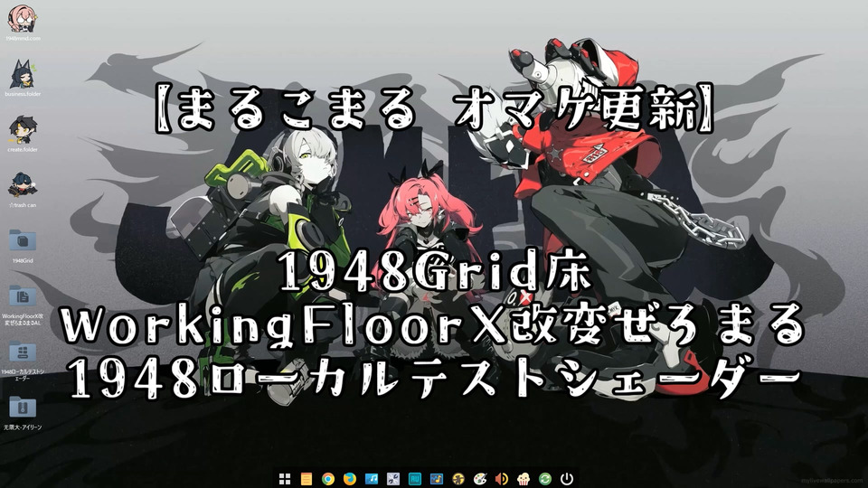Launch the popcorn app in dock
This screenshot has width=868, height=488.
tap(524, 479)
